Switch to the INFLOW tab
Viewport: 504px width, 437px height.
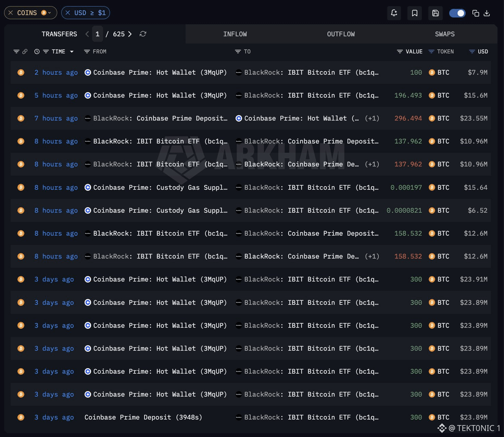point(235,34)
